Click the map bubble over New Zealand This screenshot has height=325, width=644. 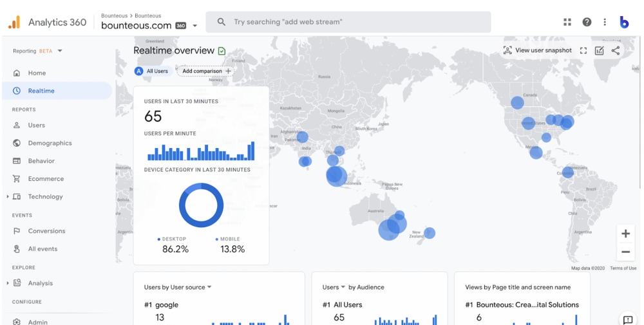tap(429, 233)
